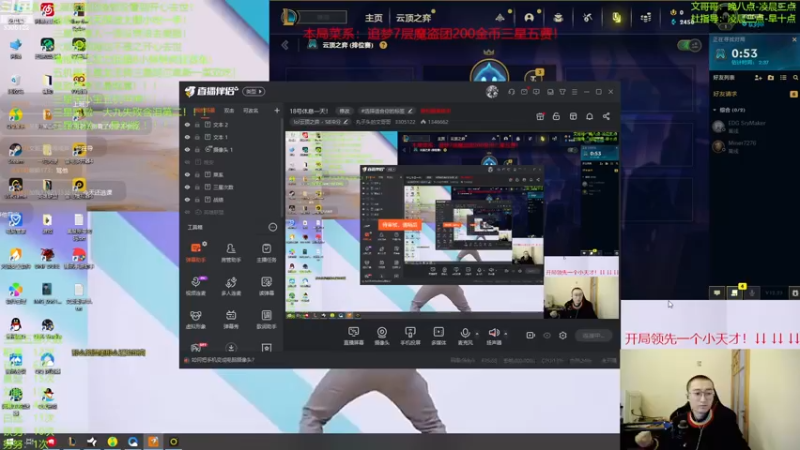Toggle visibility of 摄像头 1 source
800x450 pixels.
tap(187, 149)
